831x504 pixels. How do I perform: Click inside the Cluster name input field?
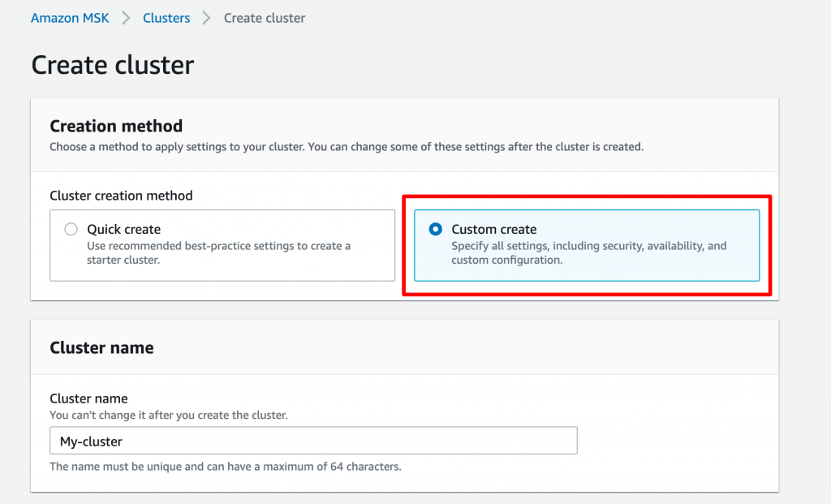[x=312, y=440]
